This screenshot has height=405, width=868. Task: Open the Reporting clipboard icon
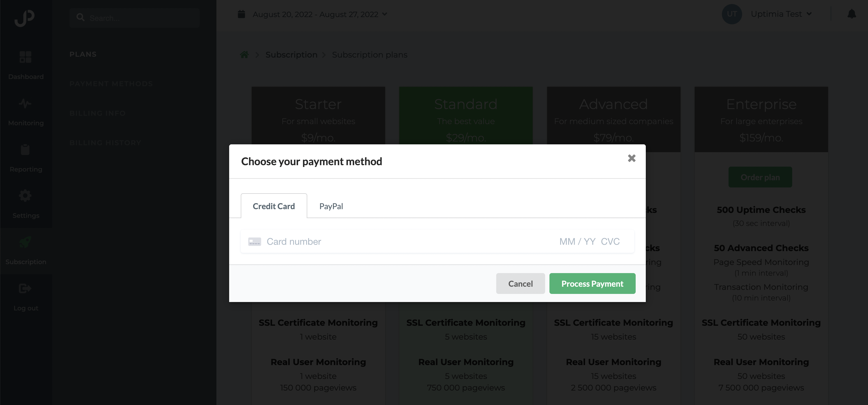[25, 149]
